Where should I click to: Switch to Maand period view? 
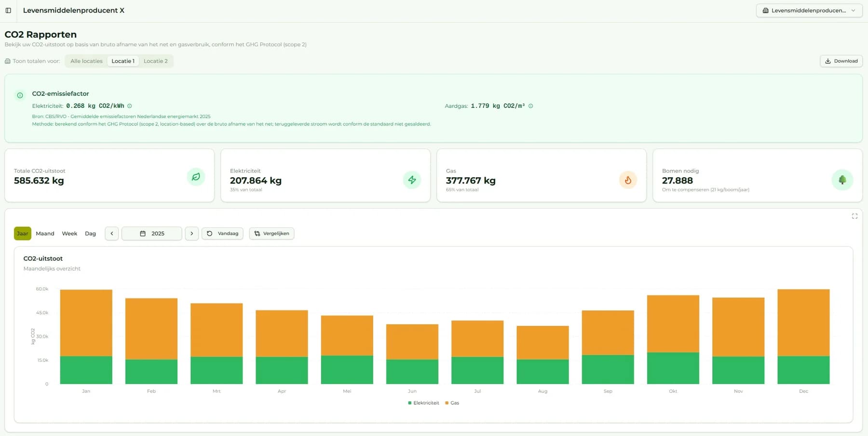click(45, 234)
